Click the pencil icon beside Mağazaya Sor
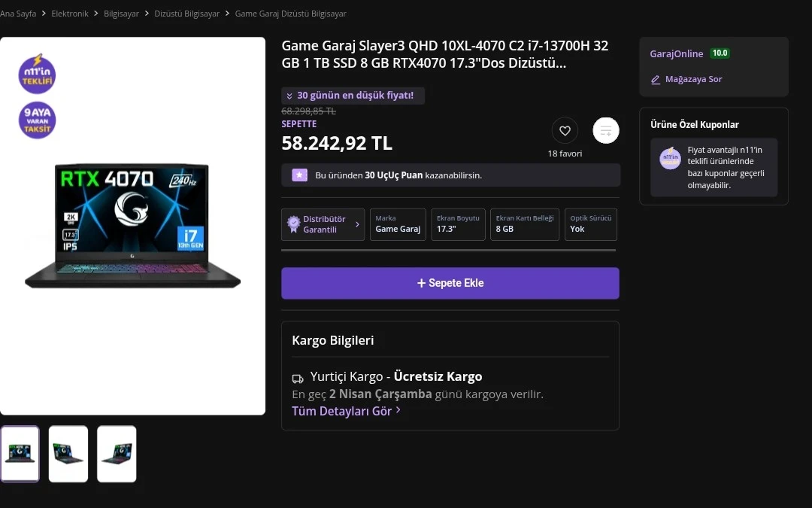The height and width of the screenshot is (508, 812). click(656, 79)
